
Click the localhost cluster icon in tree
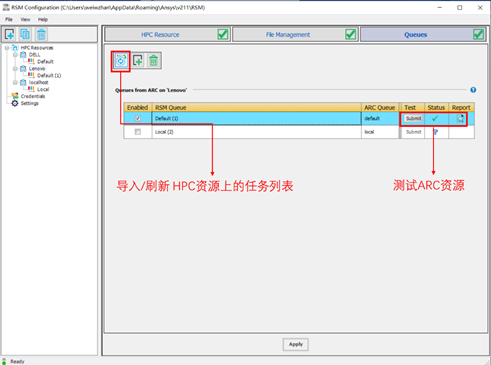click(x=23, y=82)
